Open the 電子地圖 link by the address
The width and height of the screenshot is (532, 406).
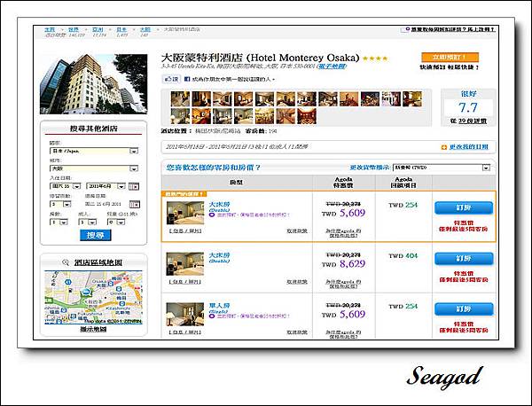point(332,66)
